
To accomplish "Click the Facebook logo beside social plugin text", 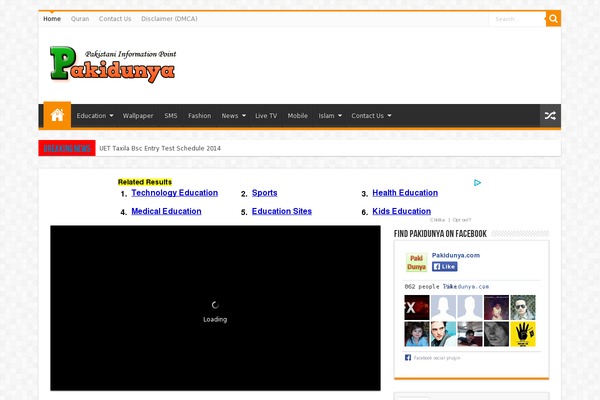I will [x=408, y=358].
